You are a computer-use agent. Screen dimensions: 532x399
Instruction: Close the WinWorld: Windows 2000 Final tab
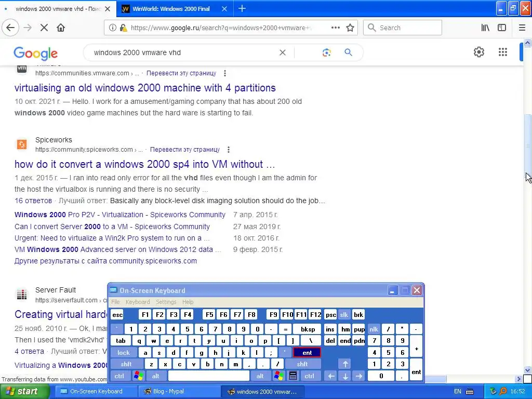(224, 9)
